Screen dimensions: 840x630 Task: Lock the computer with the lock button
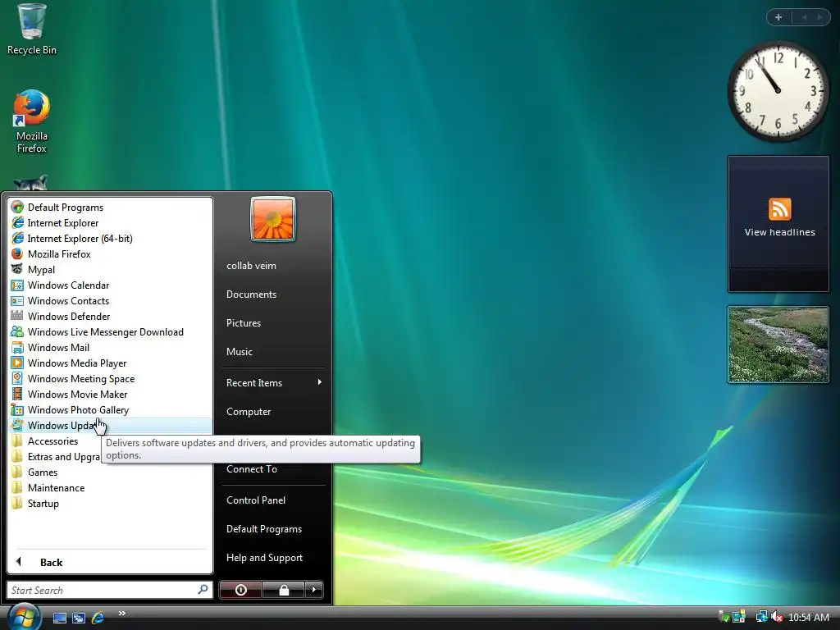point(283,590)
